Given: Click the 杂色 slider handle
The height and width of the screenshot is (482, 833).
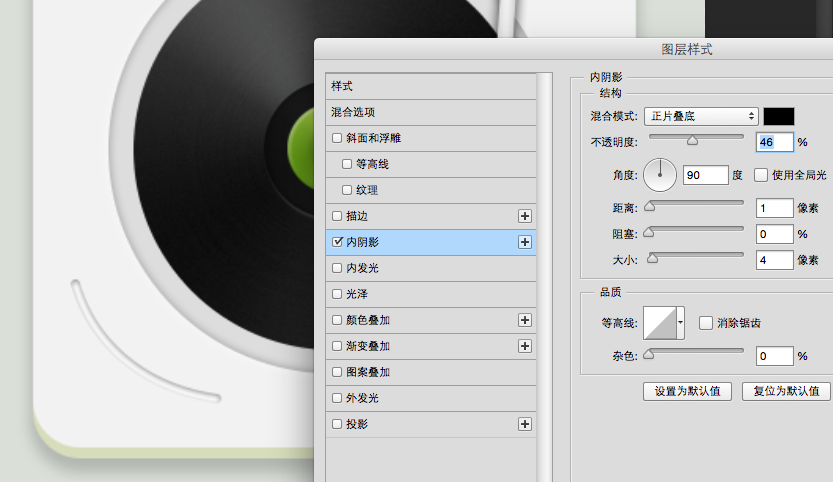Looking at the screenshot, I should click(649, 354).
